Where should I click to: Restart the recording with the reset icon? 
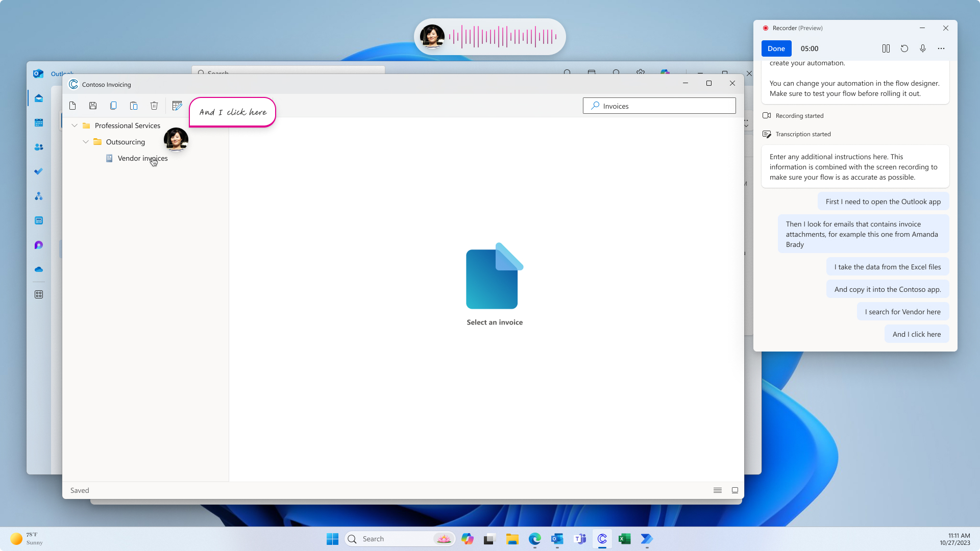904,48
